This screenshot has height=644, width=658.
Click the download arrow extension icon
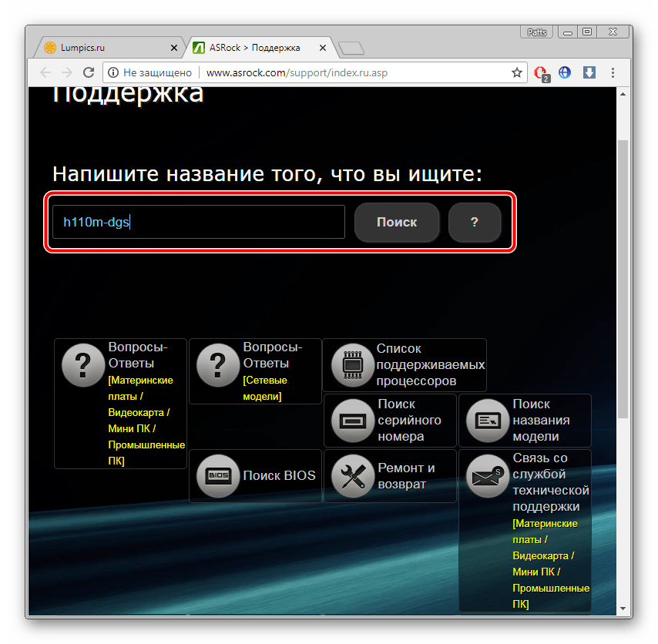(589, 72)
